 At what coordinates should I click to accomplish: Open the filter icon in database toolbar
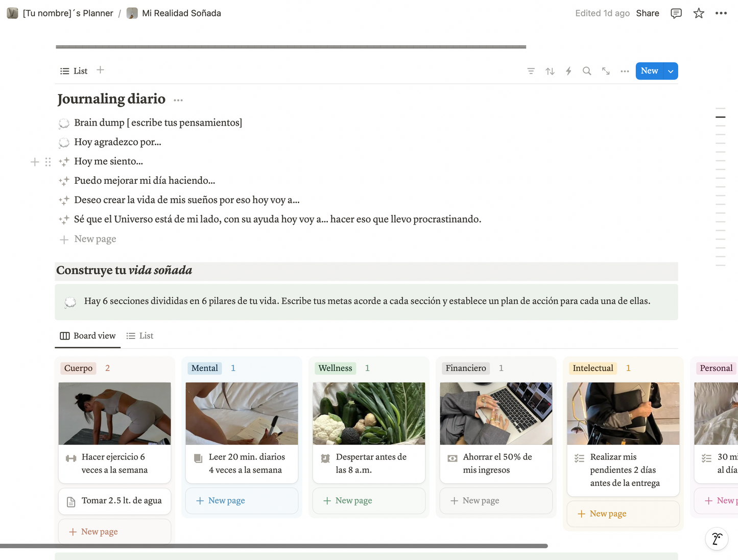point(531,71)
